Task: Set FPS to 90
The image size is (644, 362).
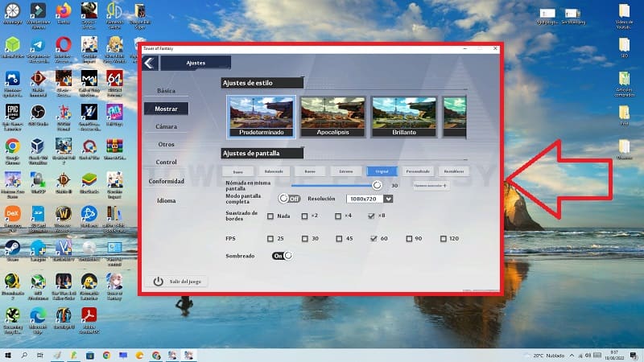Action: coord(409,238)
